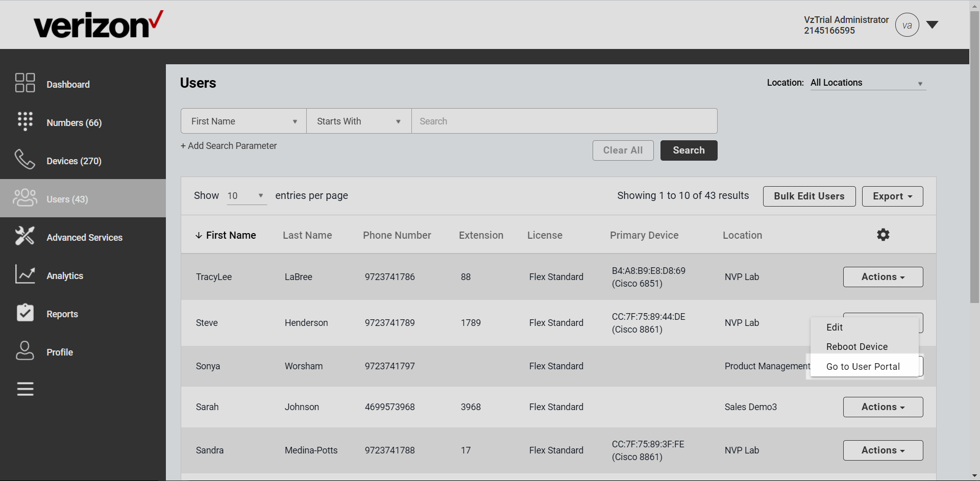Click the Search button

[x=689, y=150]
